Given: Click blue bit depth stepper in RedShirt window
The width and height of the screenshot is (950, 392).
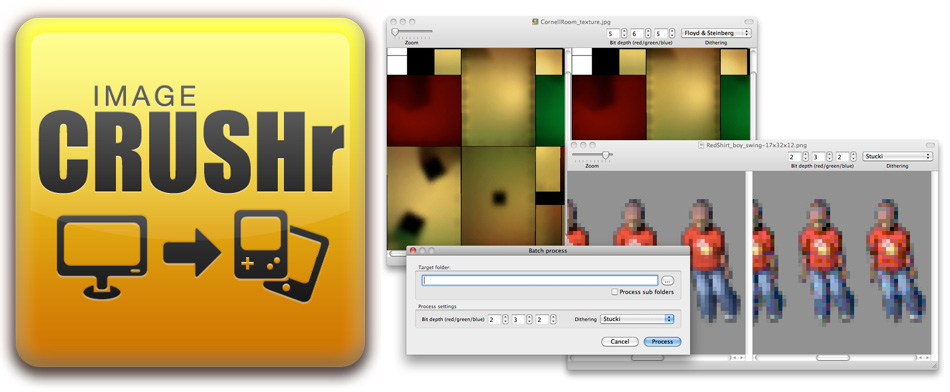Looking at the screenshot, I should [853, 156].
